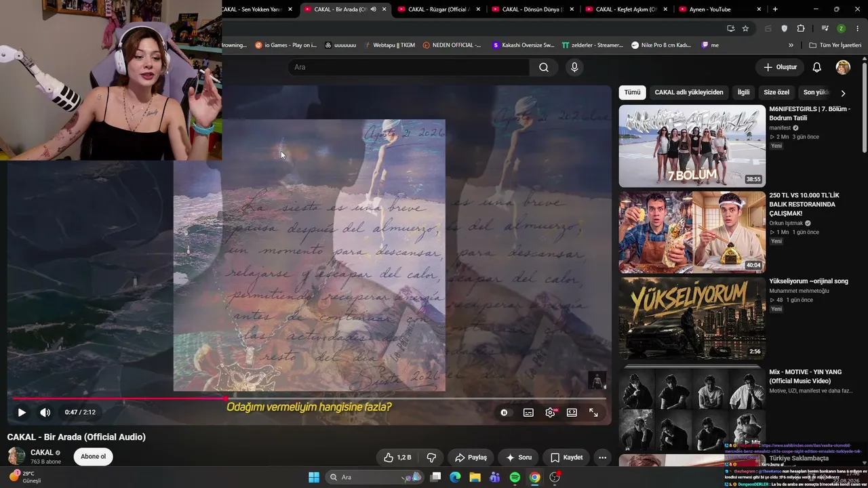
Task: Open the zelderler - Streamer bookmark
Action: tap(592, 45)
